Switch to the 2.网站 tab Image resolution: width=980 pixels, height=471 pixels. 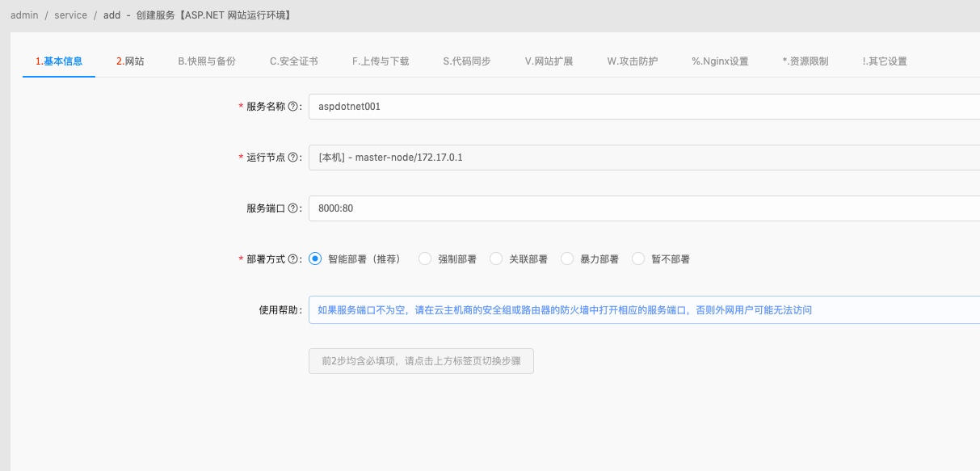click(x=131, y=60)
